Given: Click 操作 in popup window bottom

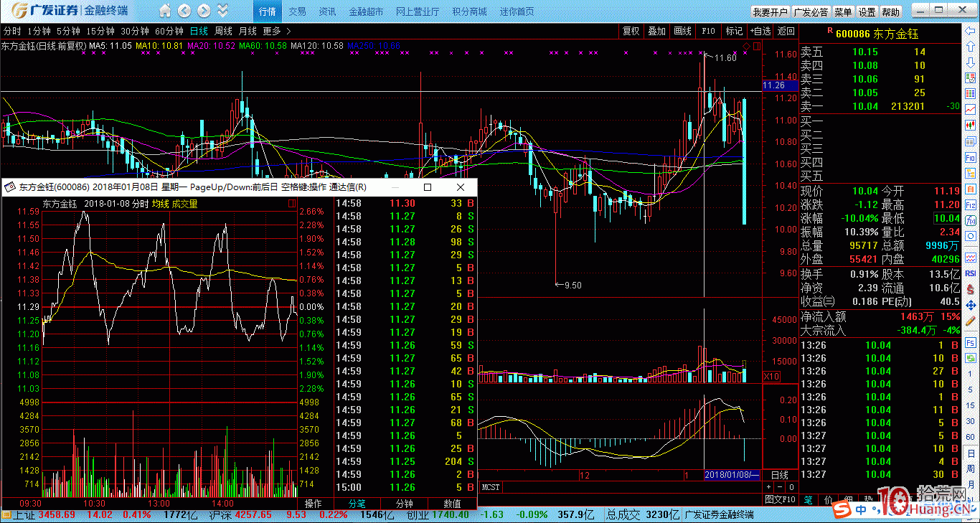Looking at the screenshot, I should click(314, 504).
